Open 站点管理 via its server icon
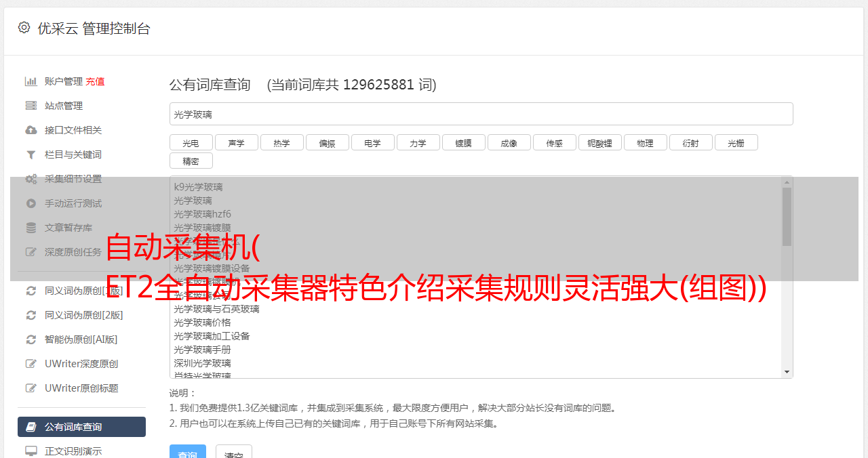Screen dimensions: 868x458 click(x=31, y=106)
